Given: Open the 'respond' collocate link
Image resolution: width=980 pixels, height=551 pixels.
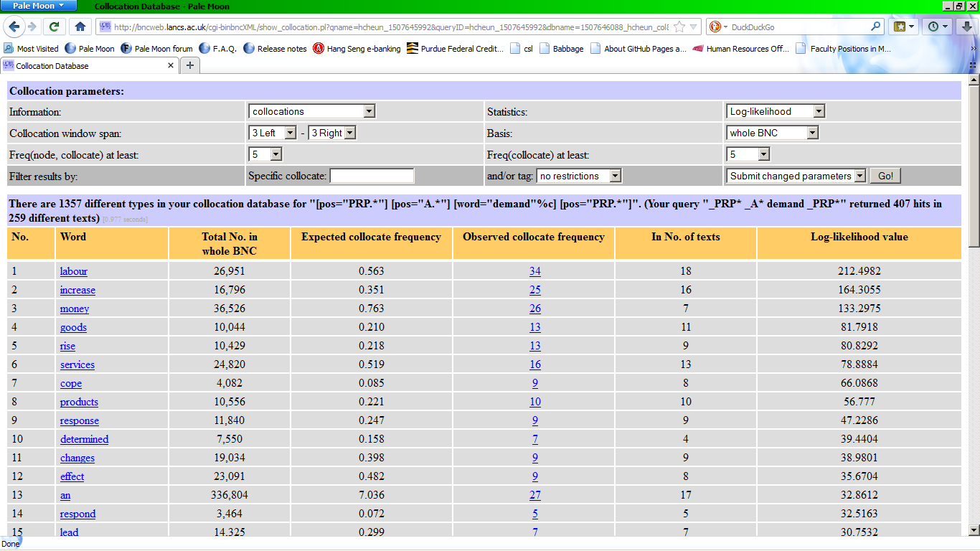Looking at the screenshot, I should [77, 514].
